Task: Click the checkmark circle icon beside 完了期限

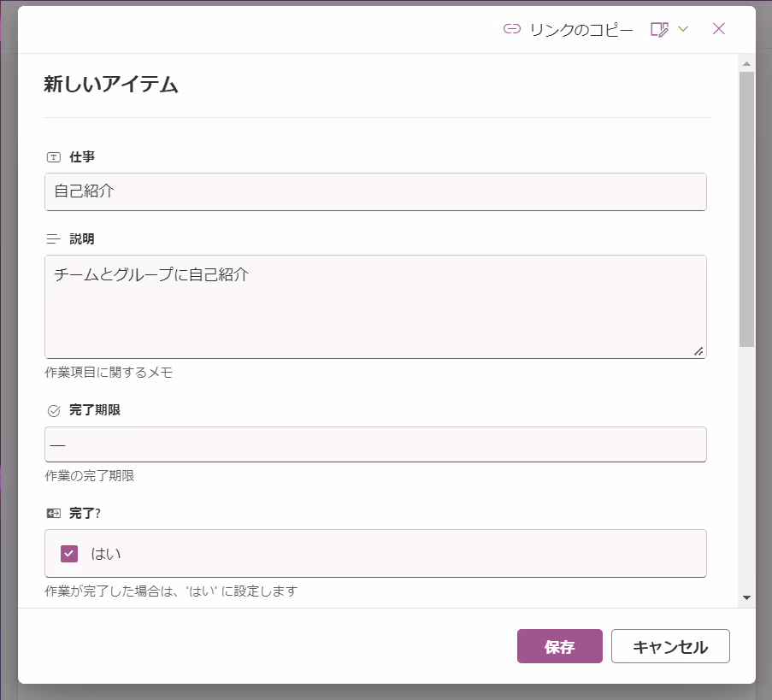Action: click(x=54, y=410)
